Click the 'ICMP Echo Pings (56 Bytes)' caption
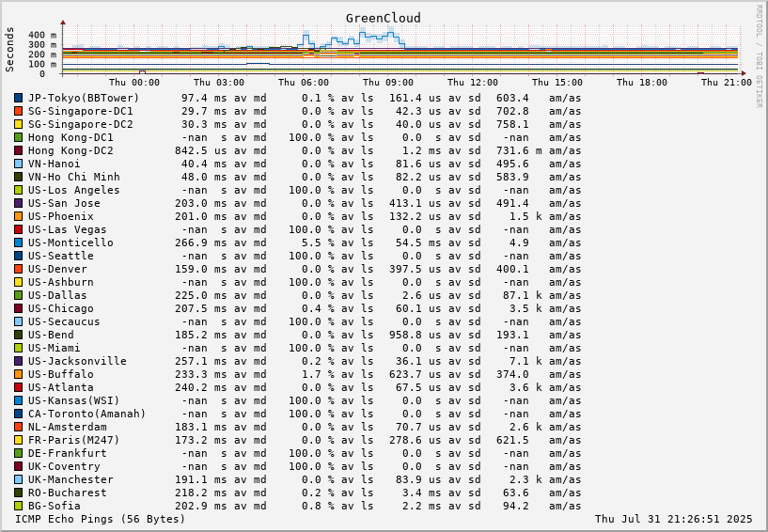 pos(101,519)
